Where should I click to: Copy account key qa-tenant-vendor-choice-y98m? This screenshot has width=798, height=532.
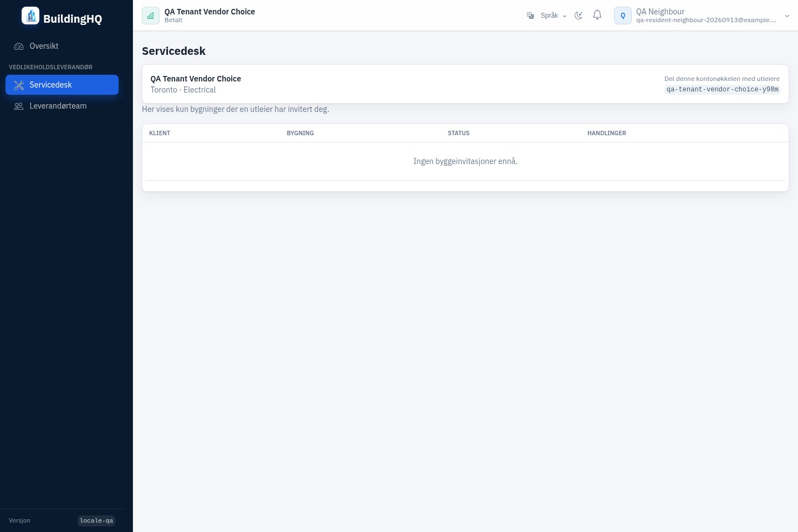point(723,89)
